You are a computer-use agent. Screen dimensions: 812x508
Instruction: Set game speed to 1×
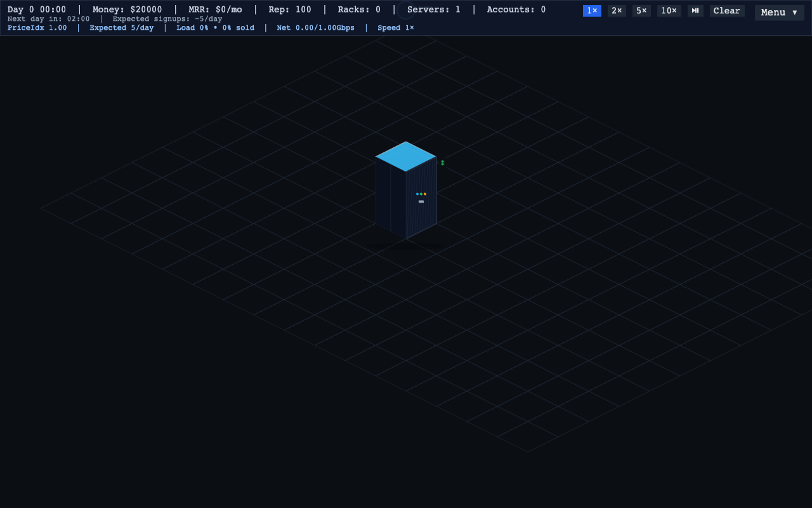[x=592, y=11]
